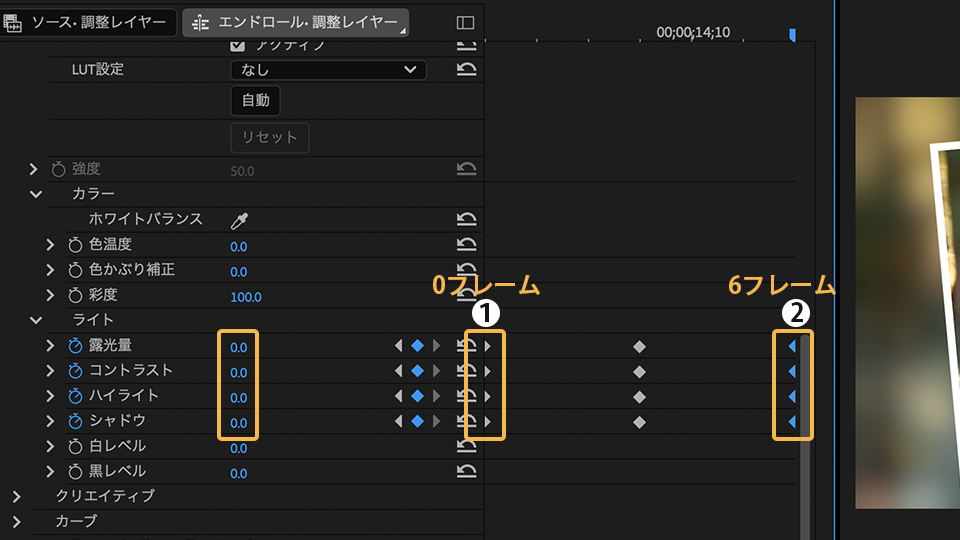The width and height of the screenshot is (960, 540).
Task: Go to previous keyframe for コントラスト
Action: pyautogui.click(x=399, y=371)
